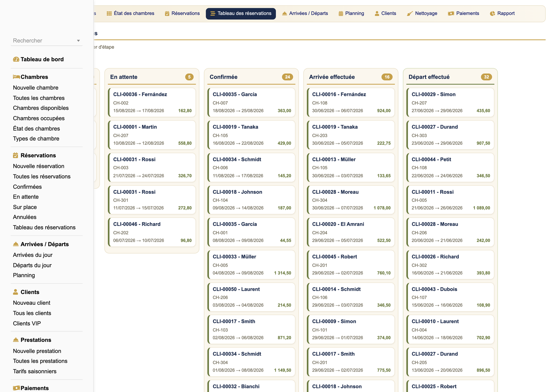551x392 pixels.
Task: Click the Tableau de bord gauge icon
Action: [x=16, y=59]
